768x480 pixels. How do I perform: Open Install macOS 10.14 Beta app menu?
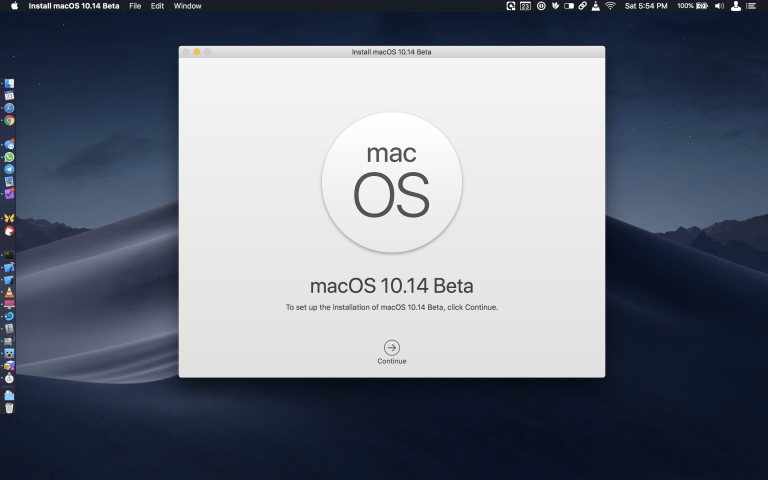click(x=73, y=6)
